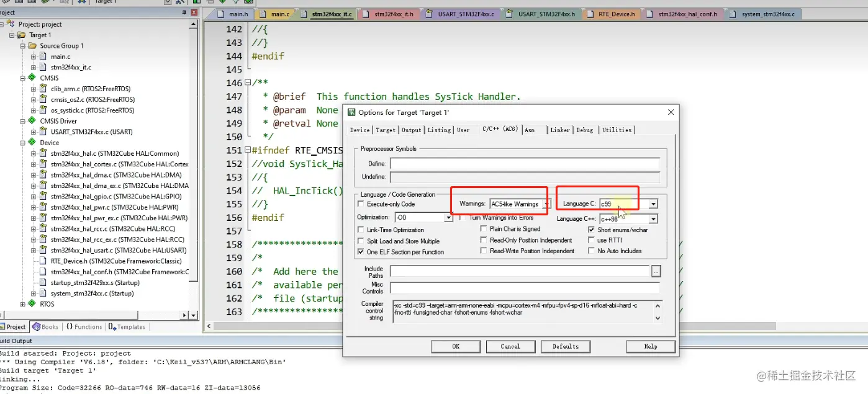Click the Templates tab icon
The image size is (868, 394).
(x=112, y=327)
